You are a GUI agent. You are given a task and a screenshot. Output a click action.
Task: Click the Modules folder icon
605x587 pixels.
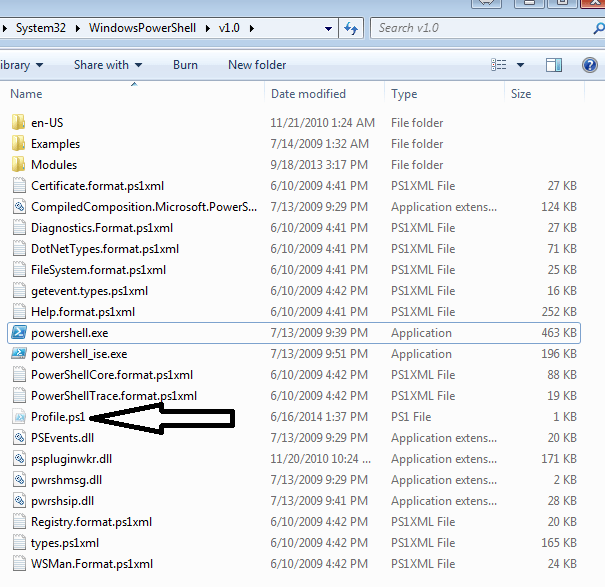point(18,165)
